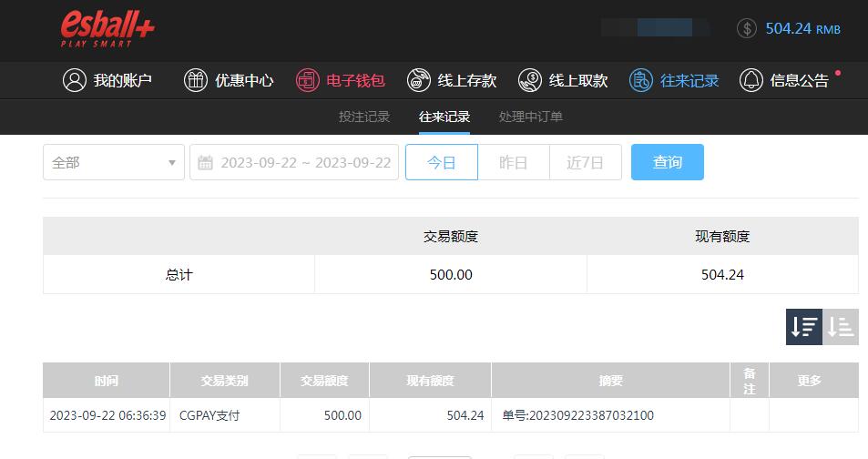This screenshot has width=868, height=459.
Task: Click the 交易类别 column header
Action: pos(224,381)
